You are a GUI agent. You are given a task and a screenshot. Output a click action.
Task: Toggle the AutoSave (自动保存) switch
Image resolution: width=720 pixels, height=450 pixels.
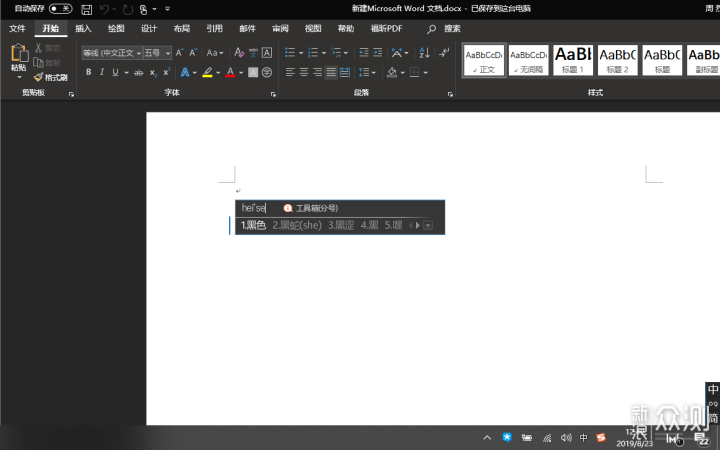coord(61,8)
